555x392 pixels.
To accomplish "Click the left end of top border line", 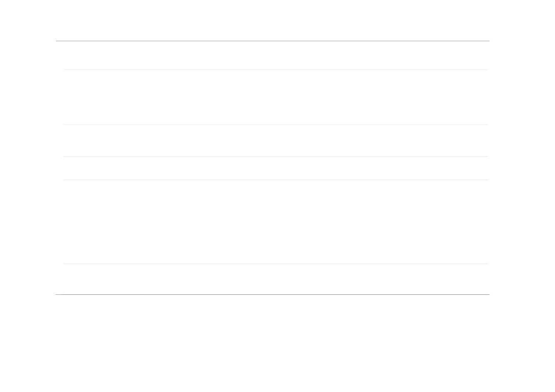I will (56, 41).
